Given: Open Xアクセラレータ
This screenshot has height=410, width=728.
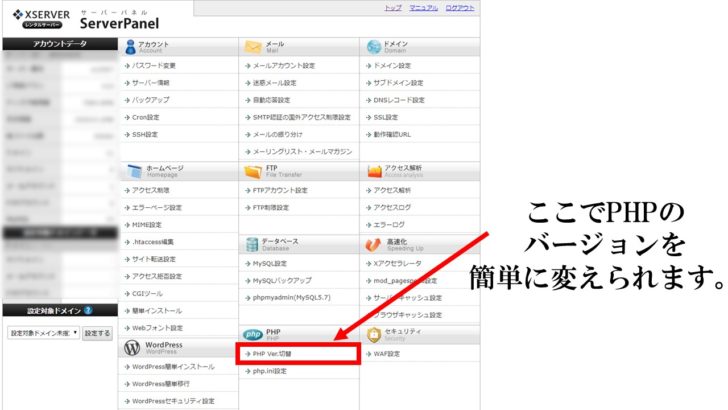Looking at the screenshot, I should 397,264.
